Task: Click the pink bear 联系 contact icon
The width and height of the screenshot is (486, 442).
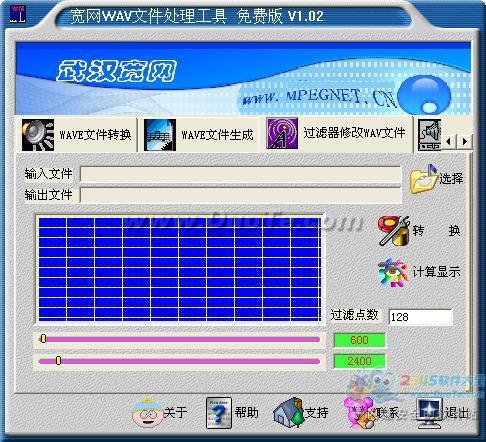Action: point(359,413)
